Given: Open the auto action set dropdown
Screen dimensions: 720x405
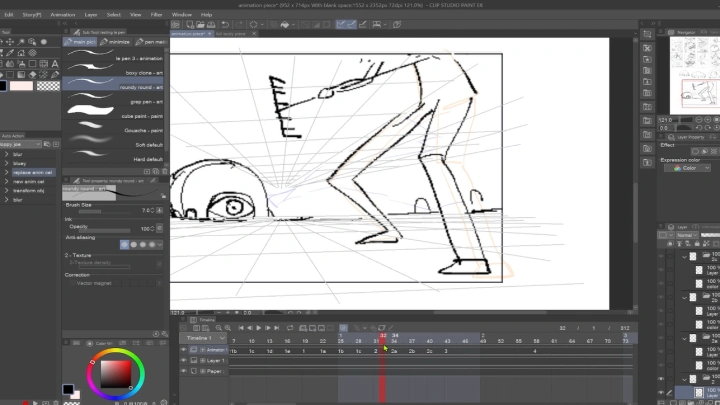Looking at the screenshot, I should click(x=21, y=144).
